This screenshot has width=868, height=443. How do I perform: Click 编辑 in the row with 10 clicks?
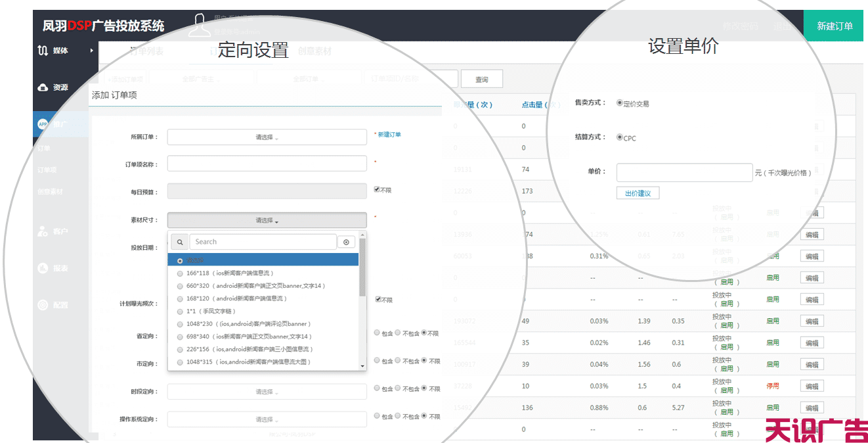pyautogui.click(x=812, y=386)
